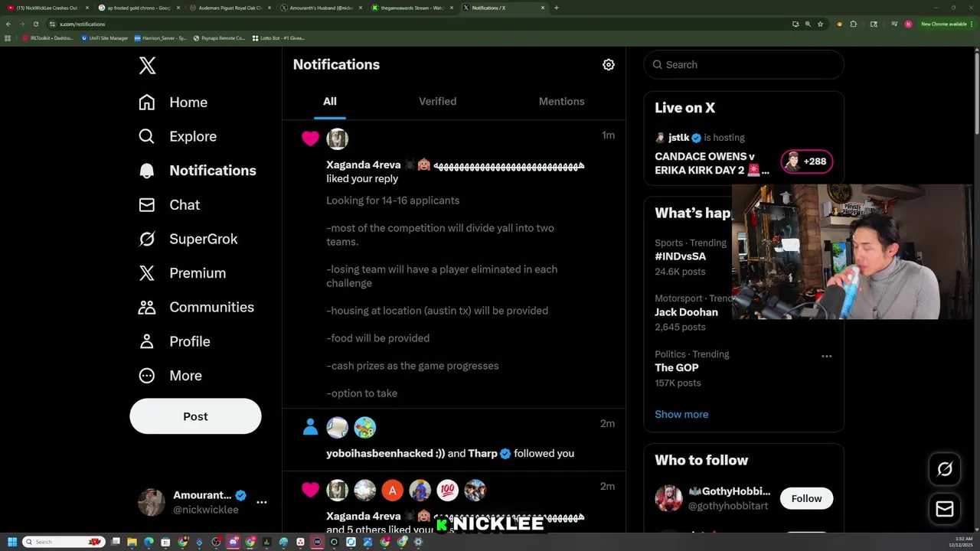
Task: Reload the page in Chrome
Action: point(35,24)
